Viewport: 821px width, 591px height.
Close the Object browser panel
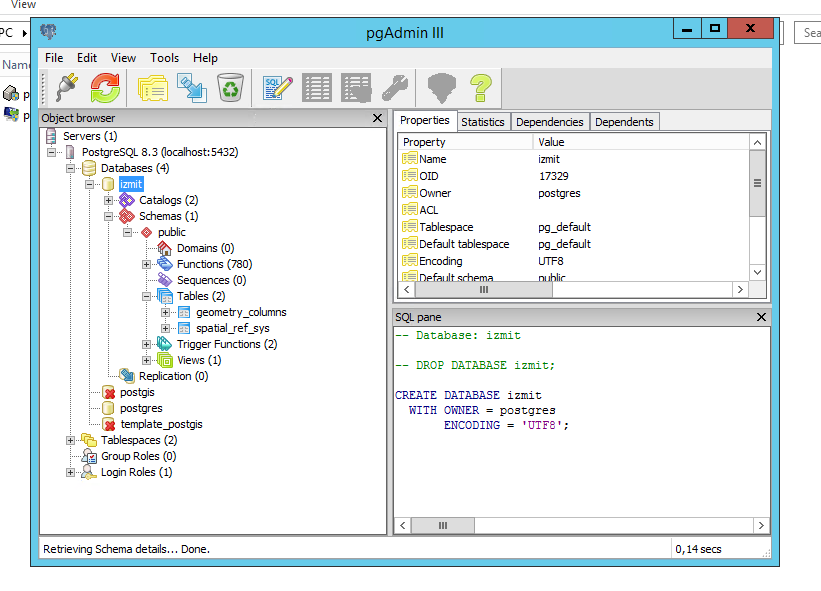tap(378, 118)
